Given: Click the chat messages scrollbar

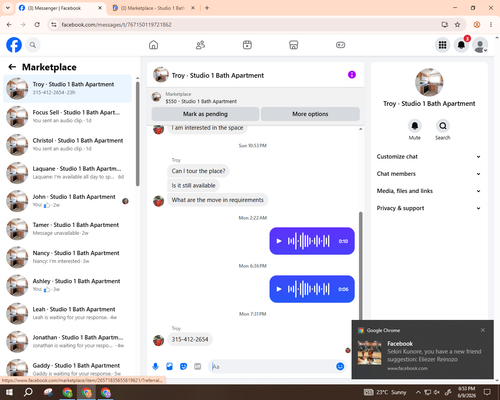Looking at the screenshot, I should (x=360, y=265).
